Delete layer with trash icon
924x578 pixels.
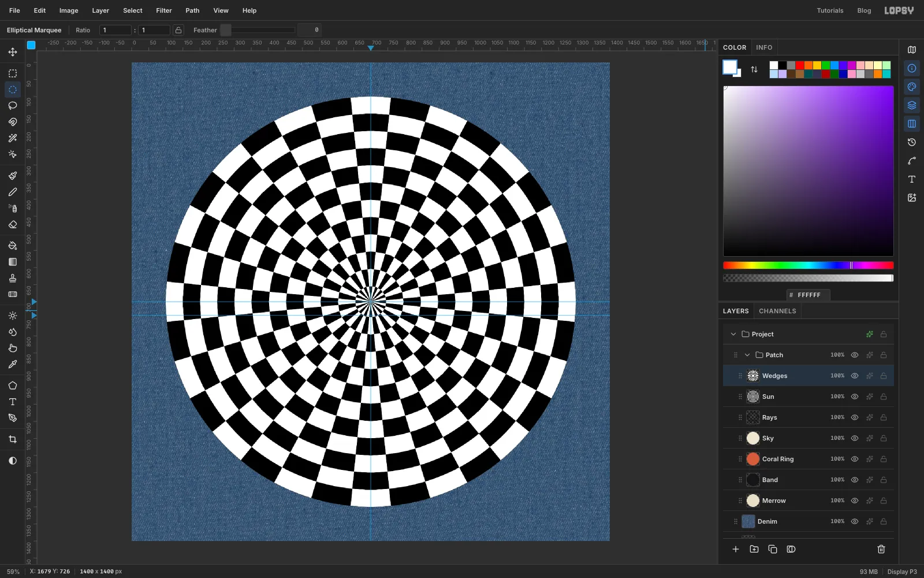(x=881, y=549)
